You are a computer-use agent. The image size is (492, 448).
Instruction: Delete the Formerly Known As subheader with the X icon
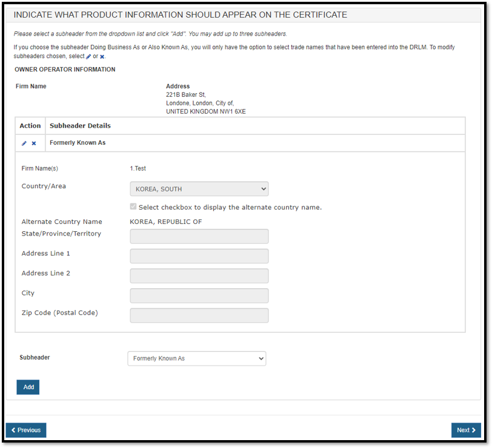34,143
